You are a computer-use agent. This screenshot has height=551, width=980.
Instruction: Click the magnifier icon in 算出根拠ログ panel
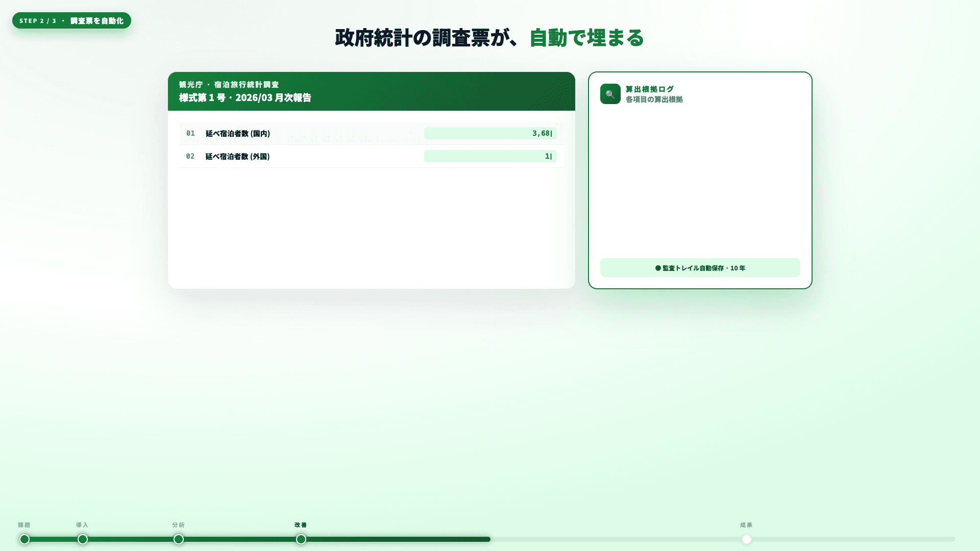(610, 94)
